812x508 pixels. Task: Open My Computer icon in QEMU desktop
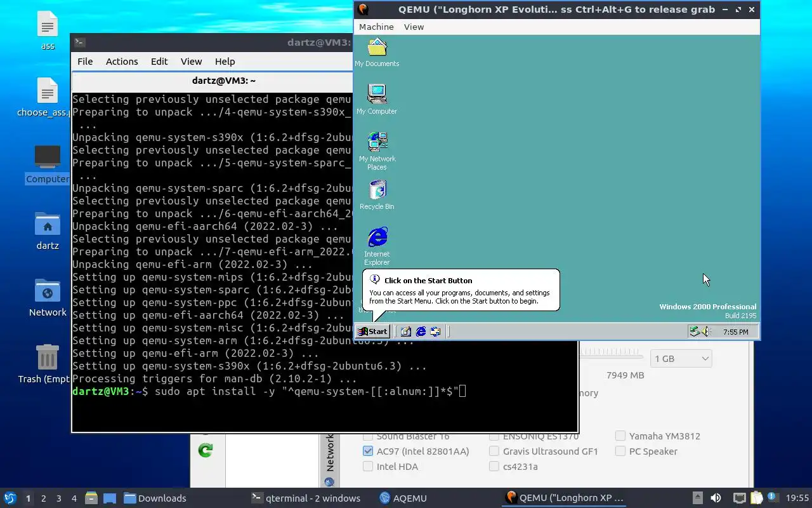[x=377, y=100]
